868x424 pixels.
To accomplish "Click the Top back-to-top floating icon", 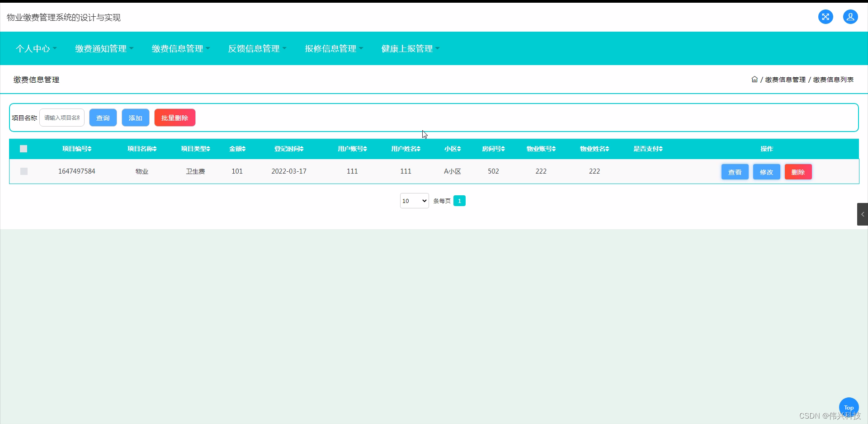I will [x=849, y=407].
